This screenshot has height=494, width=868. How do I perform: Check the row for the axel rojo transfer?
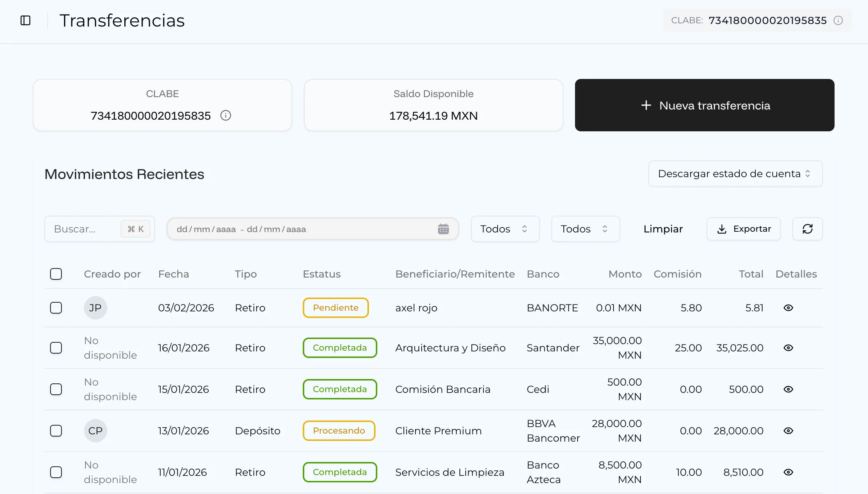tap(56, 308)
